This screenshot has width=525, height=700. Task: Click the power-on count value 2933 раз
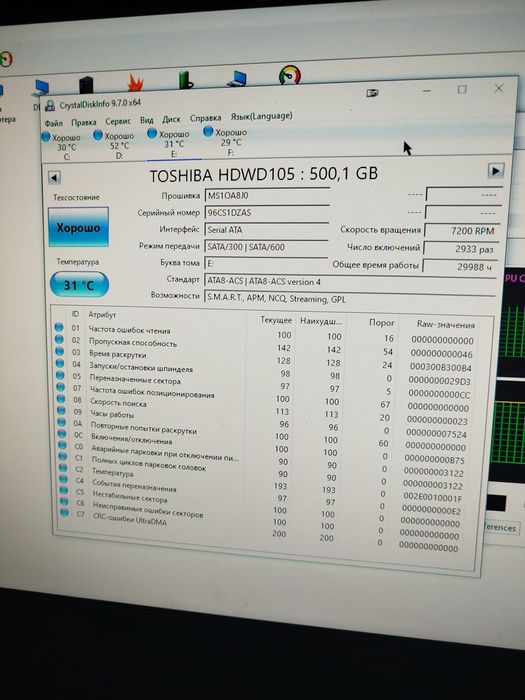tap(461, 249)
